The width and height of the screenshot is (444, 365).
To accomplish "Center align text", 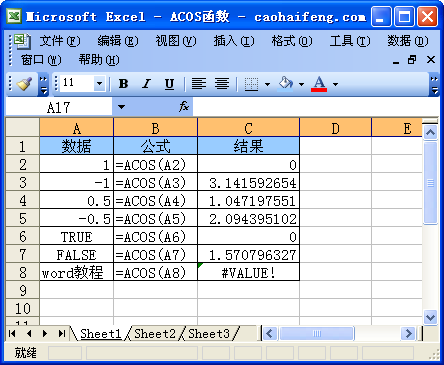I will tap(222, 84).
